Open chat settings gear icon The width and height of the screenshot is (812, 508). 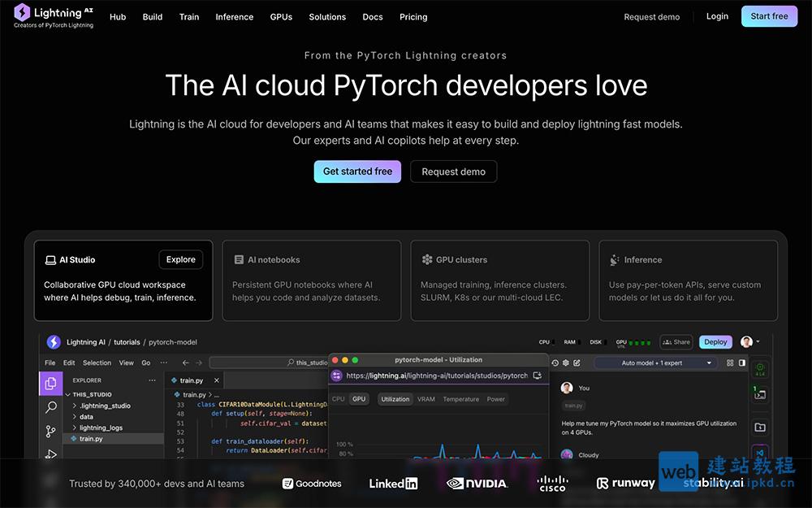pyautogui.click(x=566, y=363)
